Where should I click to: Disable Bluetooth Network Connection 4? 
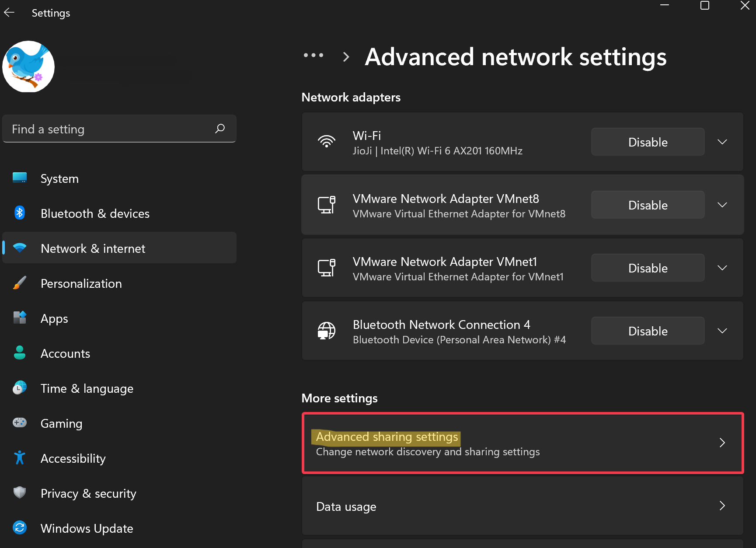coord(648,331)
